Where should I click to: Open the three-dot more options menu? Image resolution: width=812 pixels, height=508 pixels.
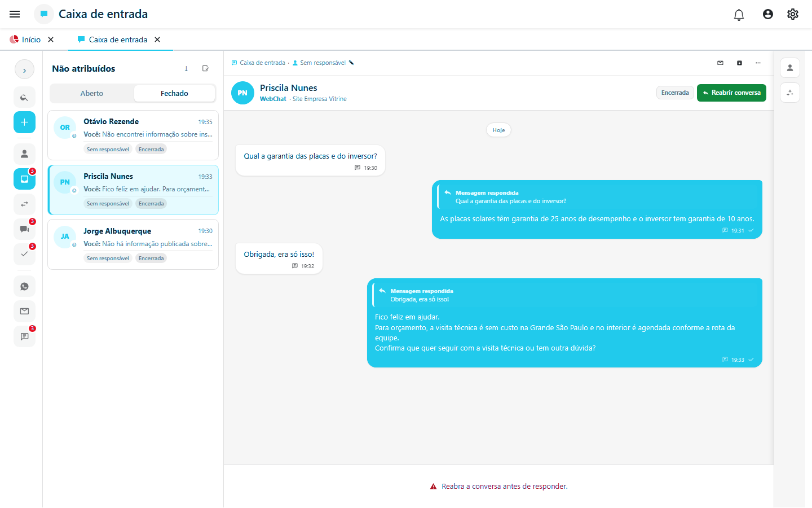click(758, 63)
